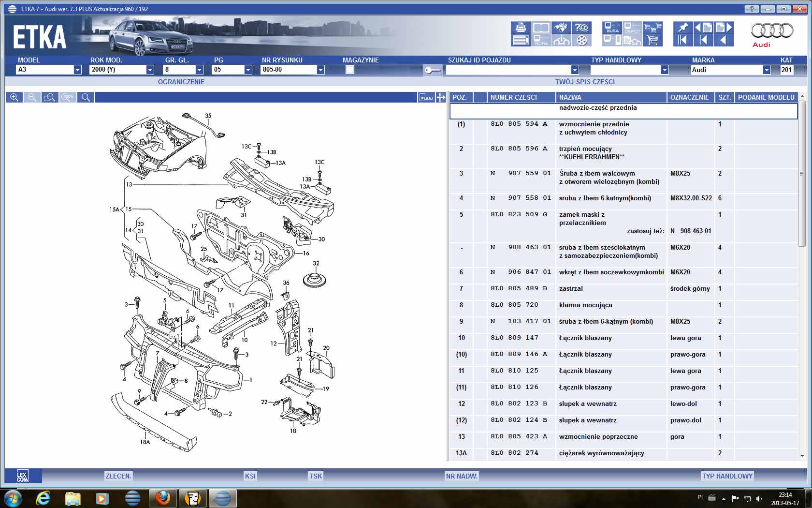This screenshot has width=812, height=508.
Task: Click the KSI button in bottom bar
Action: (x=250, y=476)
